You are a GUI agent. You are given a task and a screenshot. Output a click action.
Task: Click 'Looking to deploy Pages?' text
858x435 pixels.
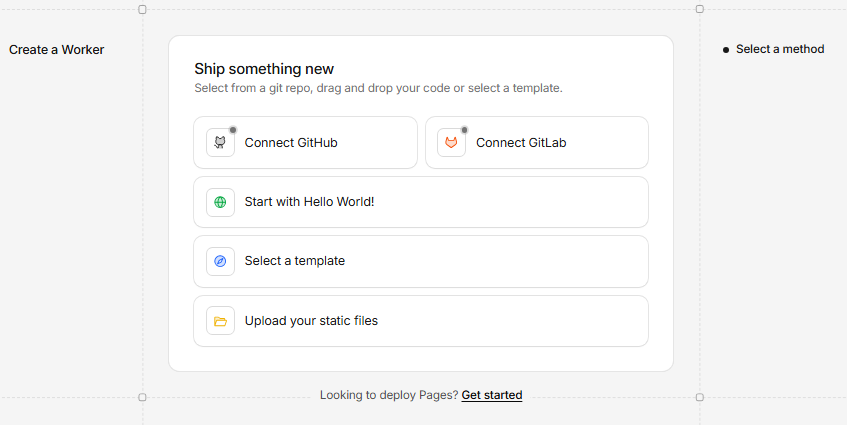click(x=389, y=395)
